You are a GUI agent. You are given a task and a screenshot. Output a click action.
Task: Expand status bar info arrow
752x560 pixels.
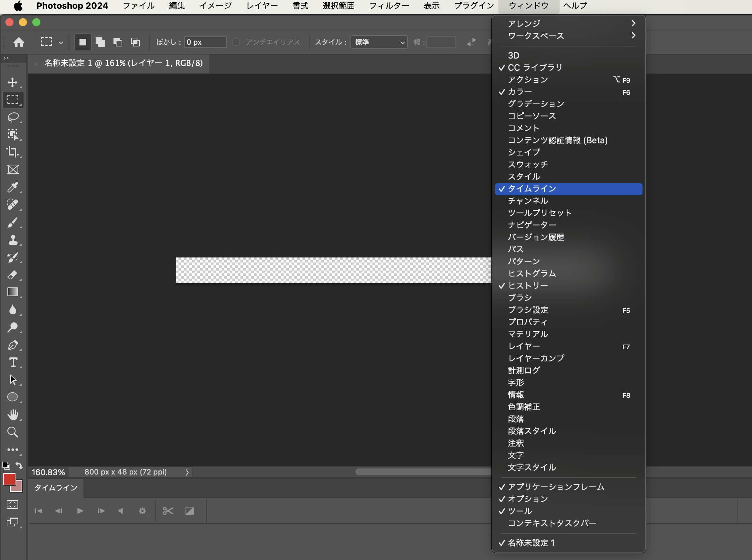(x=187, y=472)
